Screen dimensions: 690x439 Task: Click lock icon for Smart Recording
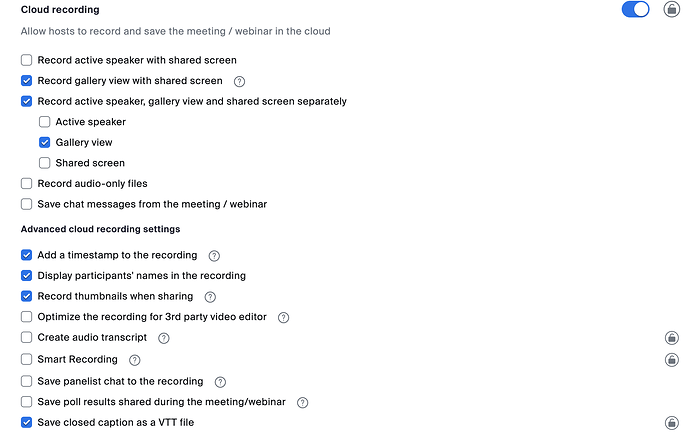[672, 359]
